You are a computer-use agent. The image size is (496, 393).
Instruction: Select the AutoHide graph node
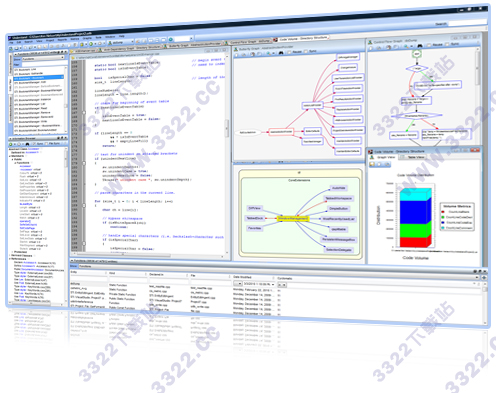click(x=338, y=188)
